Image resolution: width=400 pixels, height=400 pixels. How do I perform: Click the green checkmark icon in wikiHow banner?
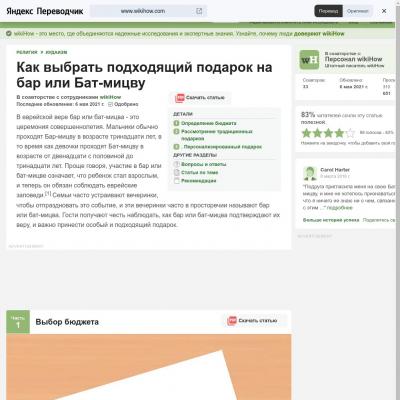[9, 34]
